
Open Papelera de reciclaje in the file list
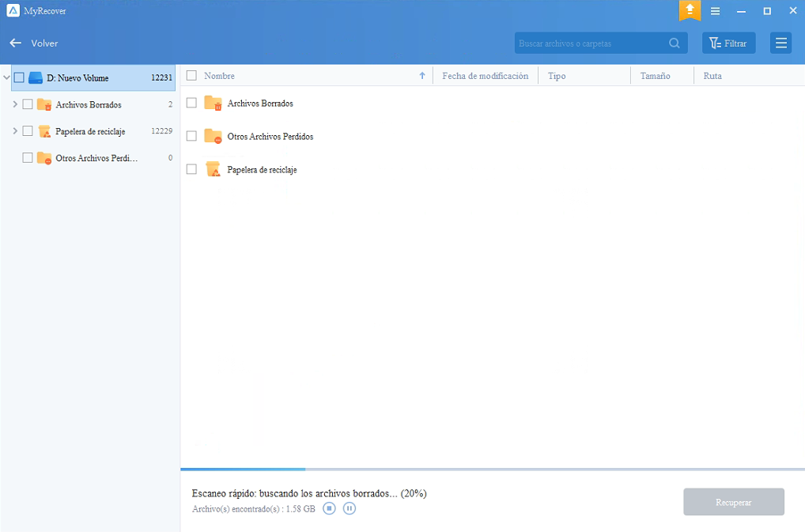[262, 170]
